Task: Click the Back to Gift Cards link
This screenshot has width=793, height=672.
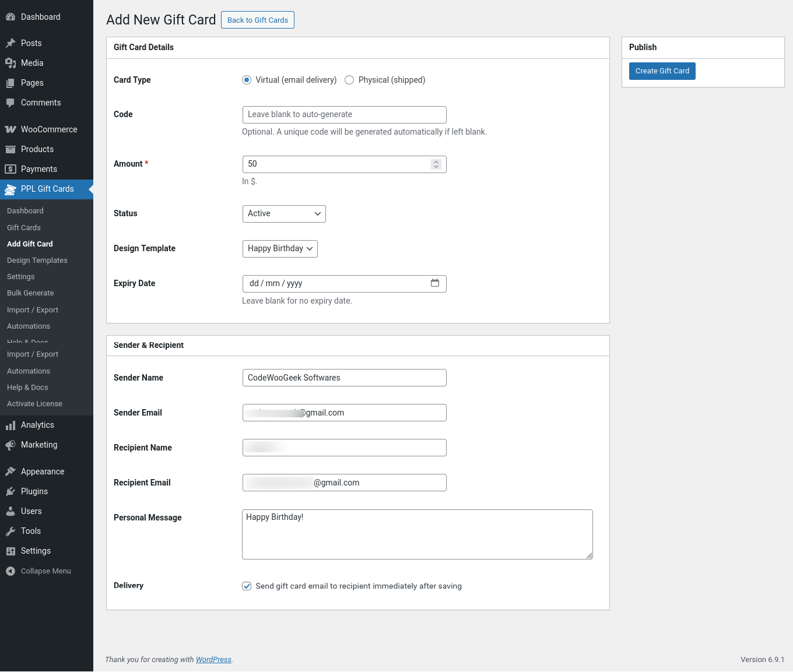Action: (x=258, y=20)
